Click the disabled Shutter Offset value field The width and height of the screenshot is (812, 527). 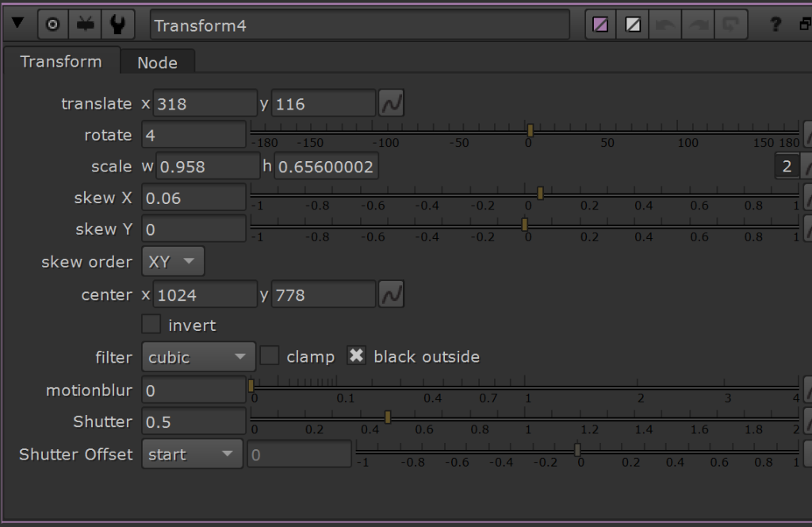tap(299, 455)
